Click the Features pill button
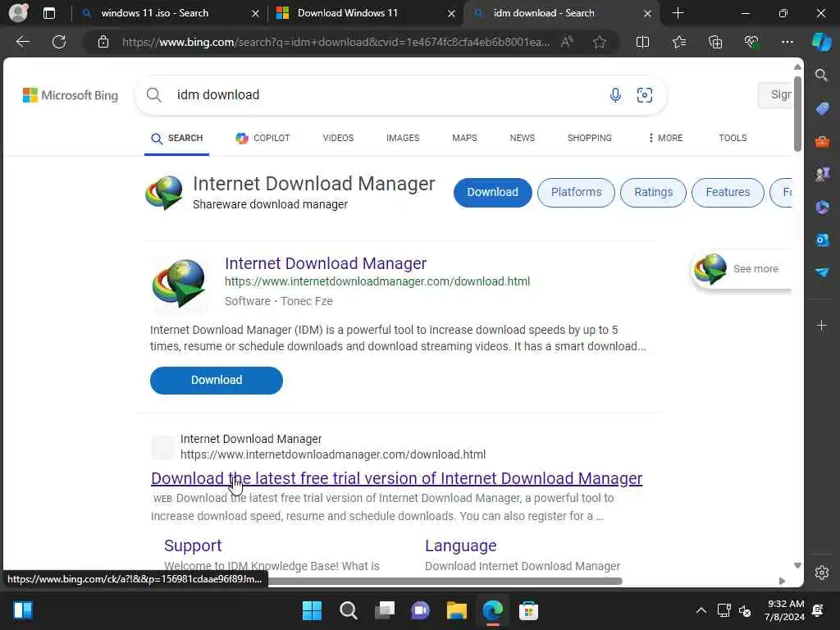Image resolution: width=840 pixels, height=630 pixels. coord(728,192)
